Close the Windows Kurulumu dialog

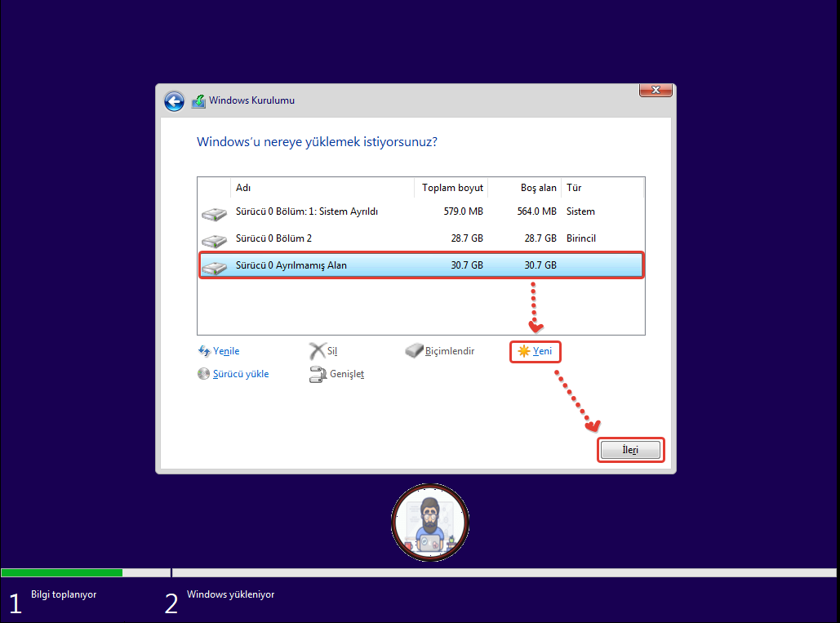point(656,90)
